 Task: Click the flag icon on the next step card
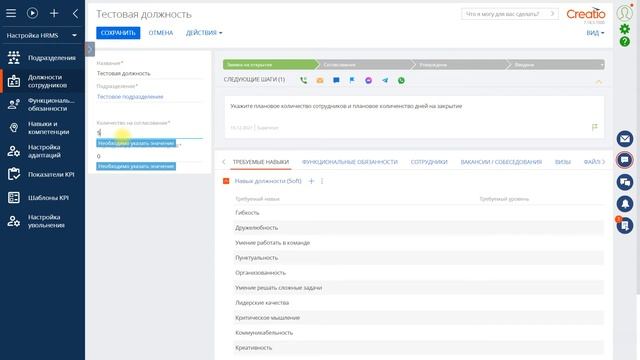click(x=595, y=127)
